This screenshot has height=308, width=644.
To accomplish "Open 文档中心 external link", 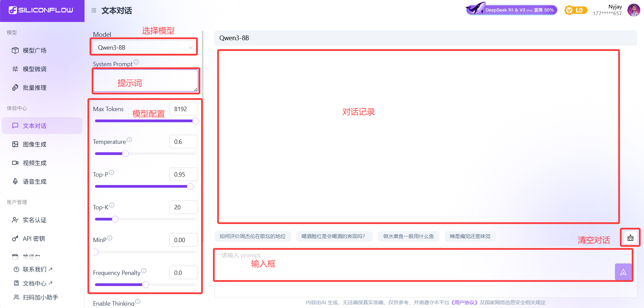I will (x=38, y=283).
